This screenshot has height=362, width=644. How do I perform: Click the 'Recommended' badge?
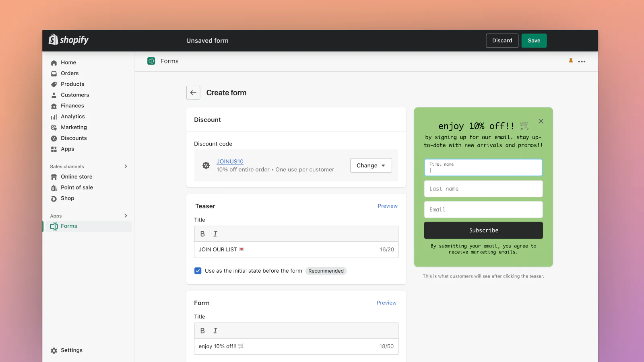326,271
